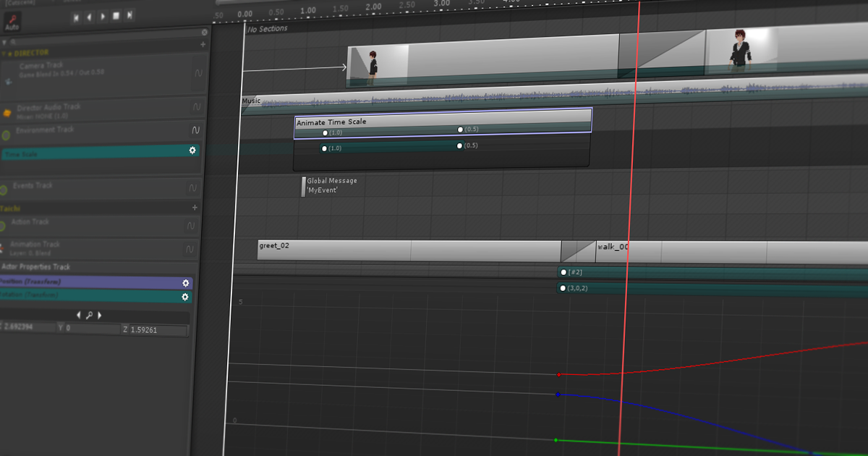
Task: Select the second camera shot clip thumbnail
Action: tap(740, 49)
